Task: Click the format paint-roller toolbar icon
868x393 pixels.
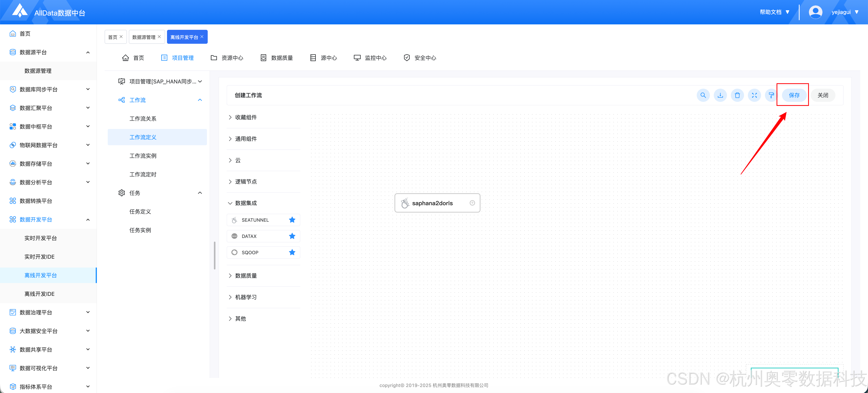Action: coord(771,95)
